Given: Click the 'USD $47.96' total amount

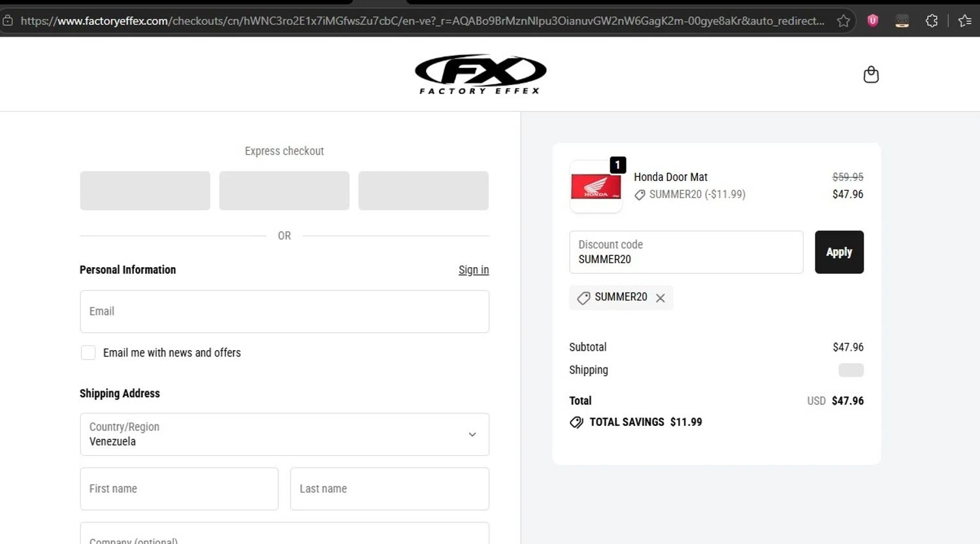Looking at the screenshot, I should tap(836, 401).
